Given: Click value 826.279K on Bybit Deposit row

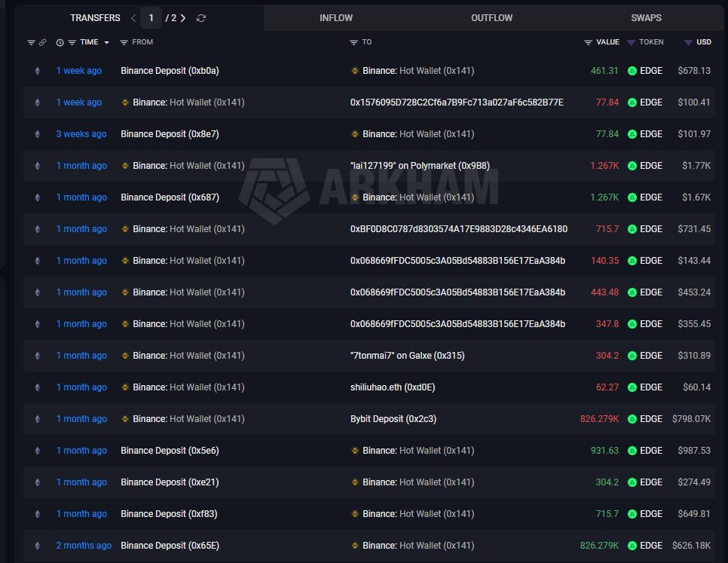Looking at the screenshot, I should tap(599, 419).
